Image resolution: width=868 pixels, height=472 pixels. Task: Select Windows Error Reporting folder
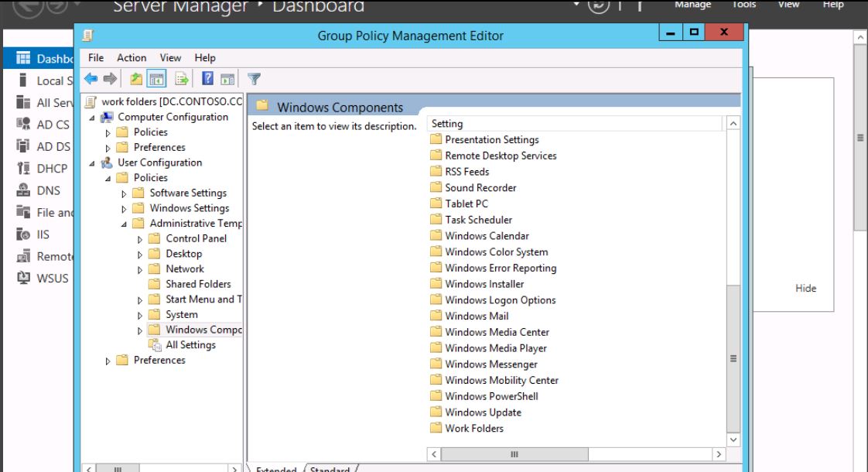[494, 268]
